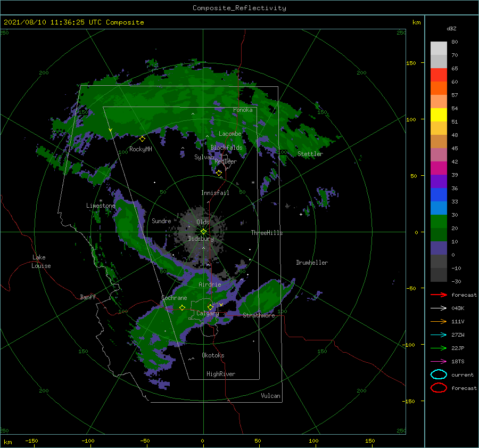
Task: Click the yellow 'km' unit label at bottom left
Action: click(8, 442)
